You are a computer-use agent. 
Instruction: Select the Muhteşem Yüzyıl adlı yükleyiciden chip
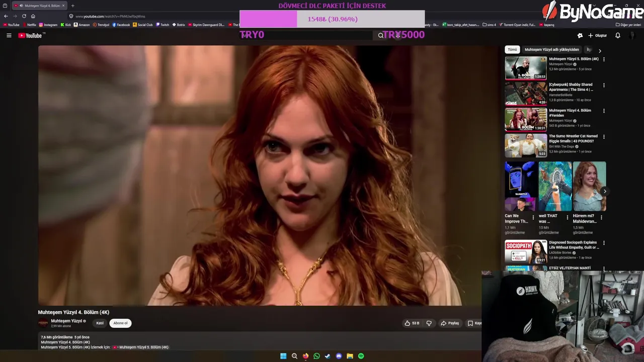click(551, 50)
